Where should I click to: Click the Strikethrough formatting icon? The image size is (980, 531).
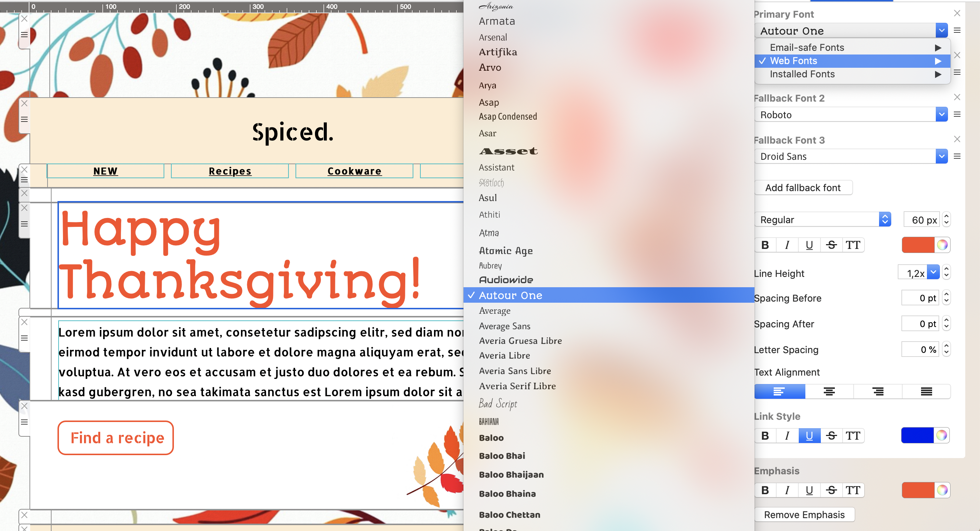pos(832,245)
